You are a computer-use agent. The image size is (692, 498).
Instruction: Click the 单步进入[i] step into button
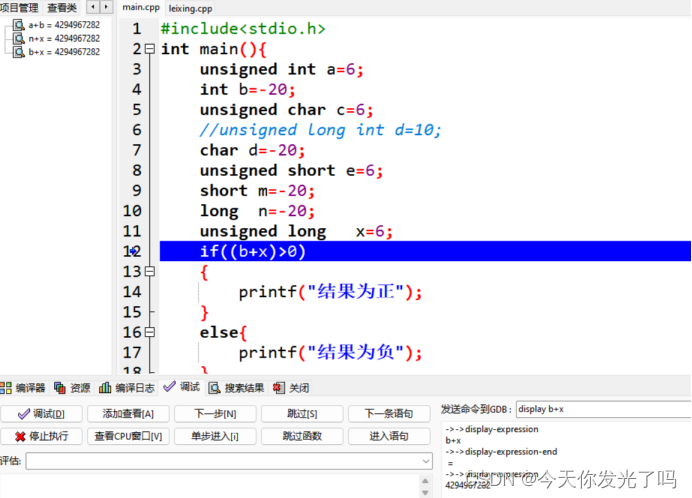[x=215, y=436]
